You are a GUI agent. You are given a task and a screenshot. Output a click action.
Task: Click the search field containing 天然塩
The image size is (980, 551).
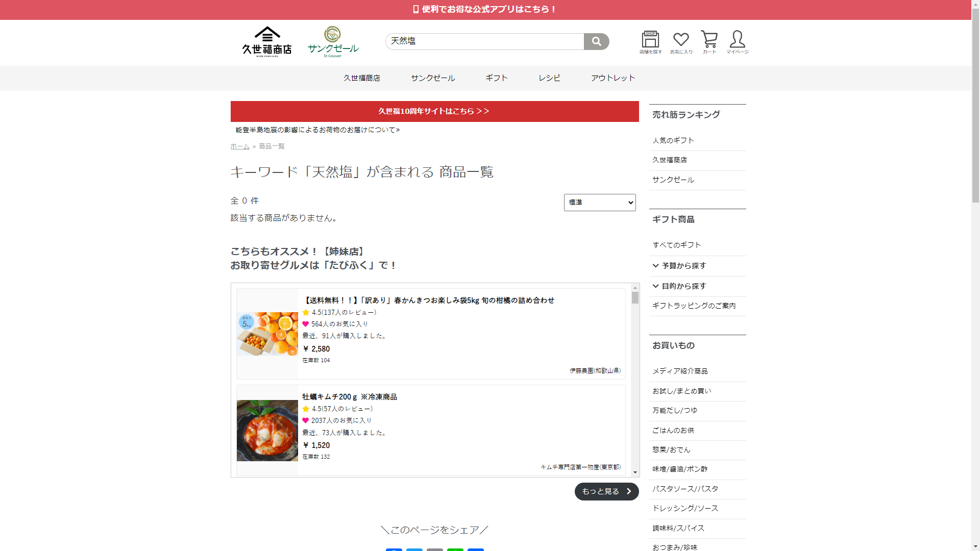pyautogui.click(x=484, y=41)
